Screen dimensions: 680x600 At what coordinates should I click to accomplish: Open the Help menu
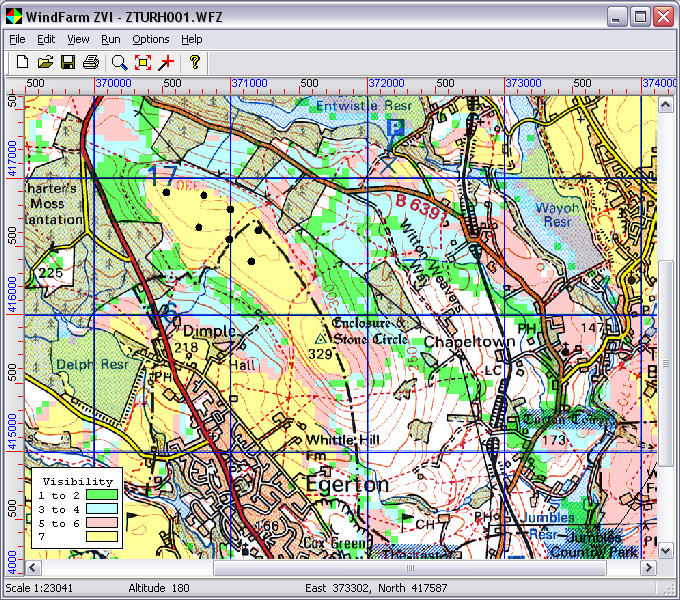point(192,39)
